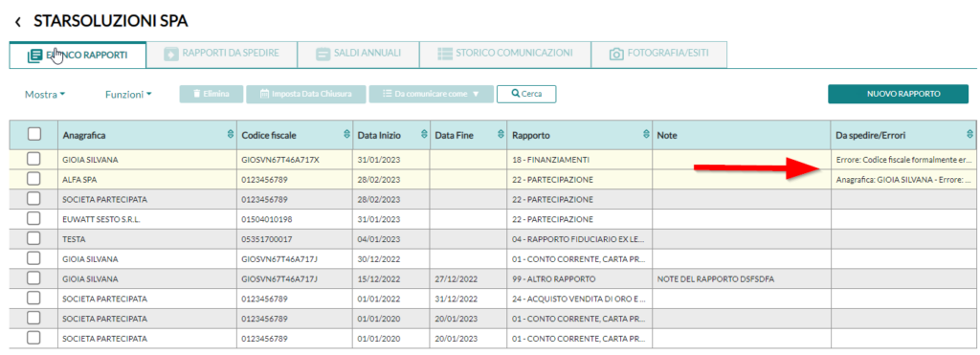Switch to the Elenco Rapporti tab
The image size is (980, 355).
pos(78,55)
